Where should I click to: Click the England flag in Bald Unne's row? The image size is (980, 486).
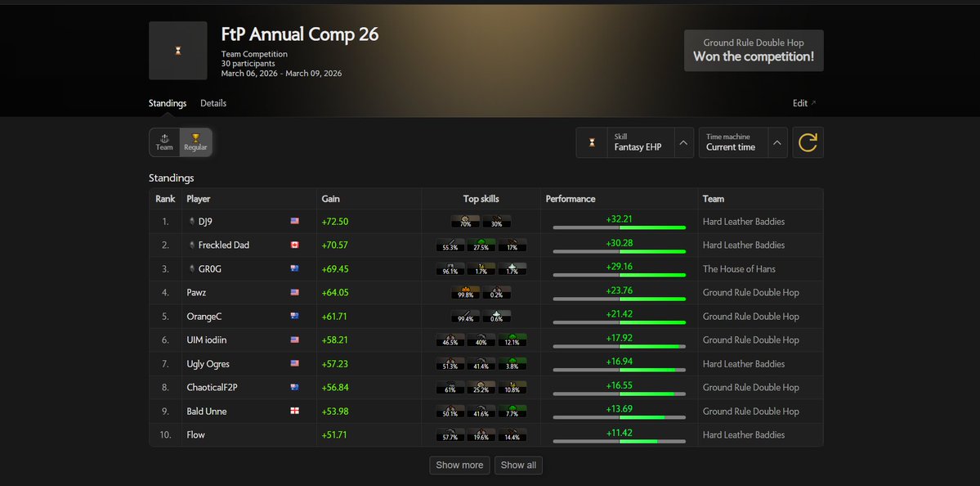tap(294, 412)
